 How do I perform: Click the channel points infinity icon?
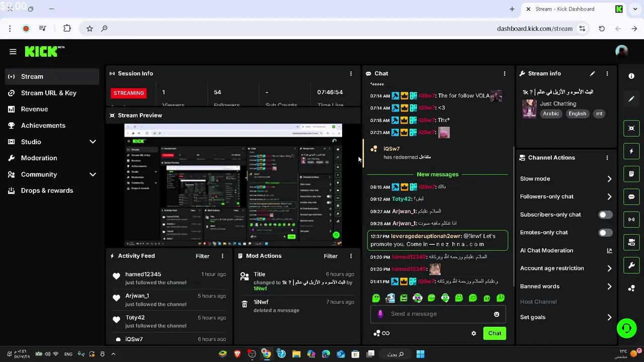tap(382, 333)
